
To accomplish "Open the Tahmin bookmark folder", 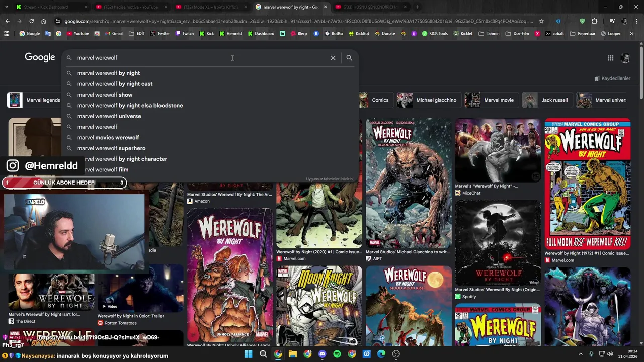I will click(489, 34).
